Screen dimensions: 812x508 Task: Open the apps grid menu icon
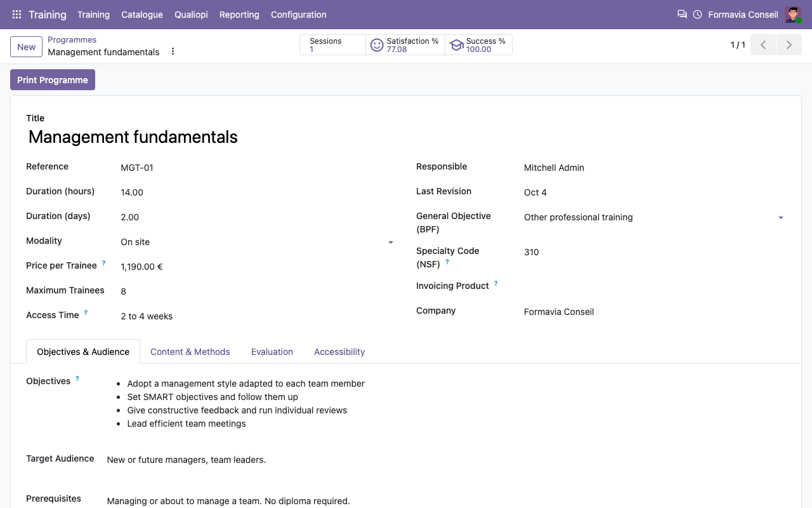click(x=17, y=15)
